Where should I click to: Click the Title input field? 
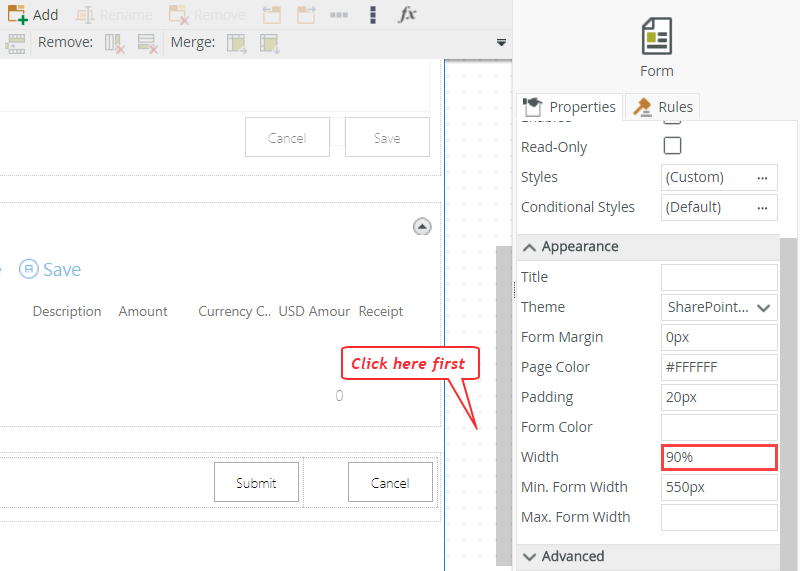[x=719, y=277]
